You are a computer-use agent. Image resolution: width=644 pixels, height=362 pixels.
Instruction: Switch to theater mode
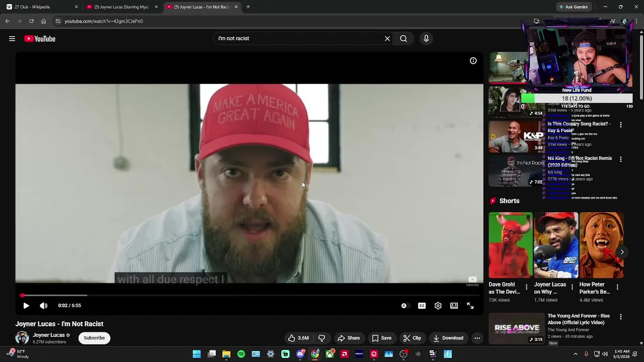[x=454, y=306]
